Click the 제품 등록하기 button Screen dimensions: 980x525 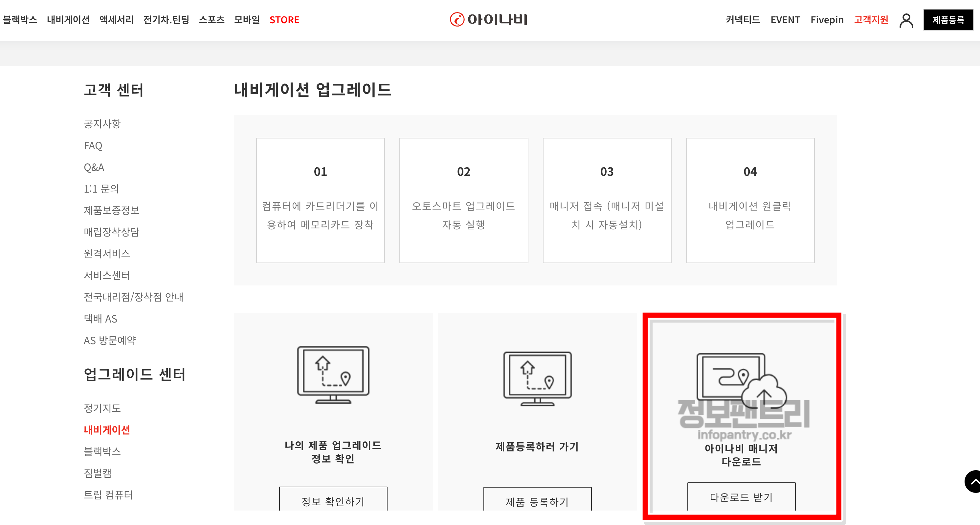[x=537, y=501]
